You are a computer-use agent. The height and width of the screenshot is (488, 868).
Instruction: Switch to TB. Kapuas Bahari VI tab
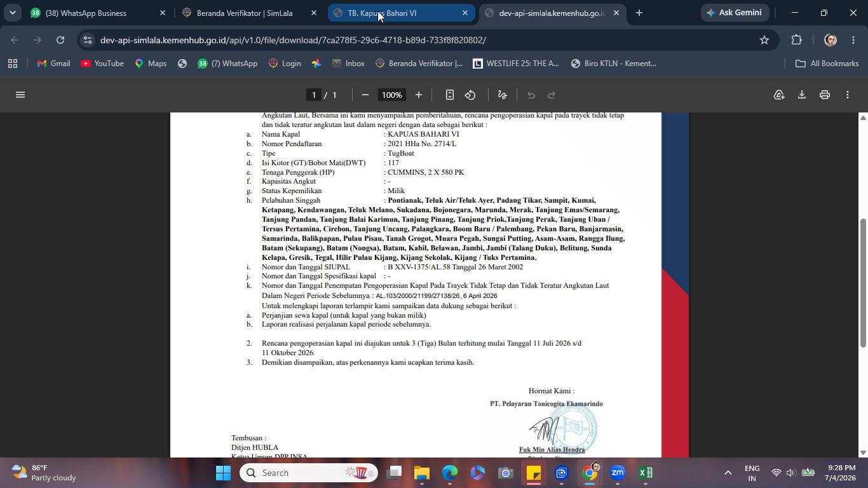(x=400, y=13)
